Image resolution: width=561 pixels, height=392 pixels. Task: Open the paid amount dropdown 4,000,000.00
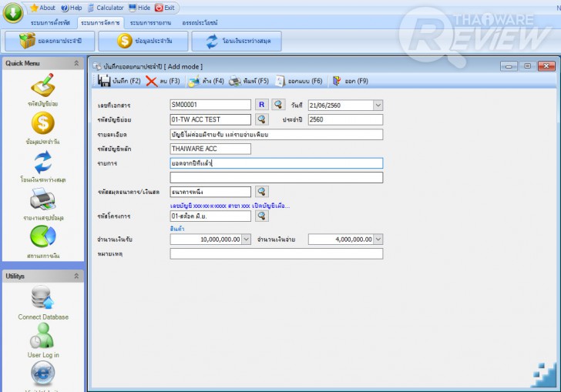(378, 240)
